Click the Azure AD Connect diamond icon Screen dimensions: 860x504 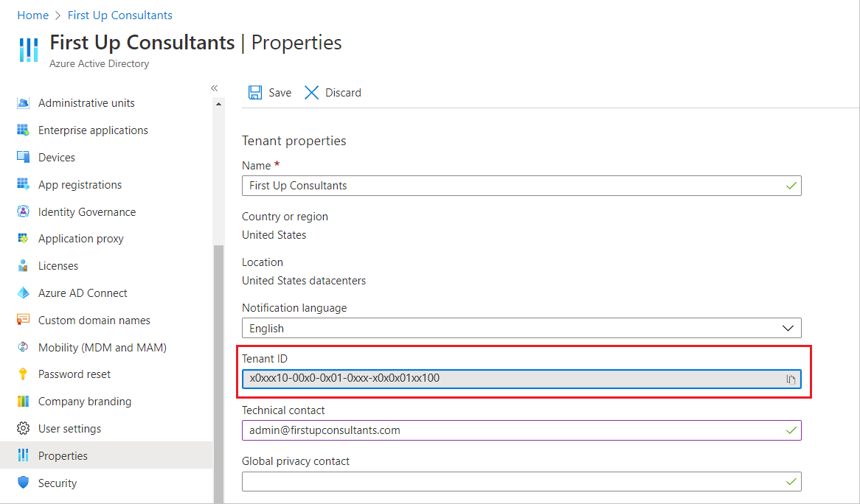(24, 293)
